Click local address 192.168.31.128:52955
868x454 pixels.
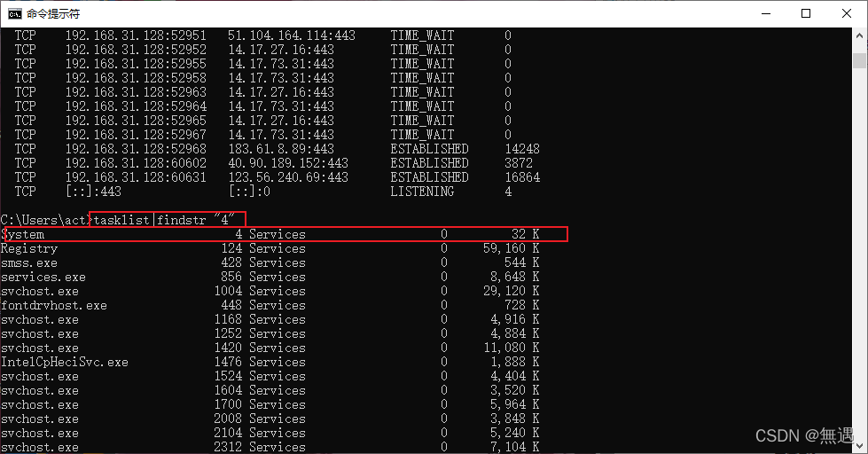[x=136, y=64]
